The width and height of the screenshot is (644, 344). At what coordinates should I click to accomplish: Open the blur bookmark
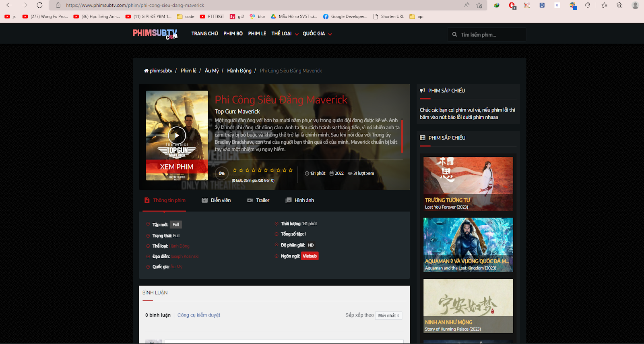258,17
